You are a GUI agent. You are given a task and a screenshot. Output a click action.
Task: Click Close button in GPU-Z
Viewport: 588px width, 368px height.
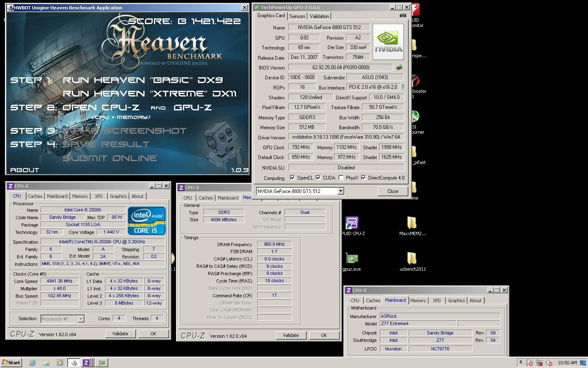point(392,191)
